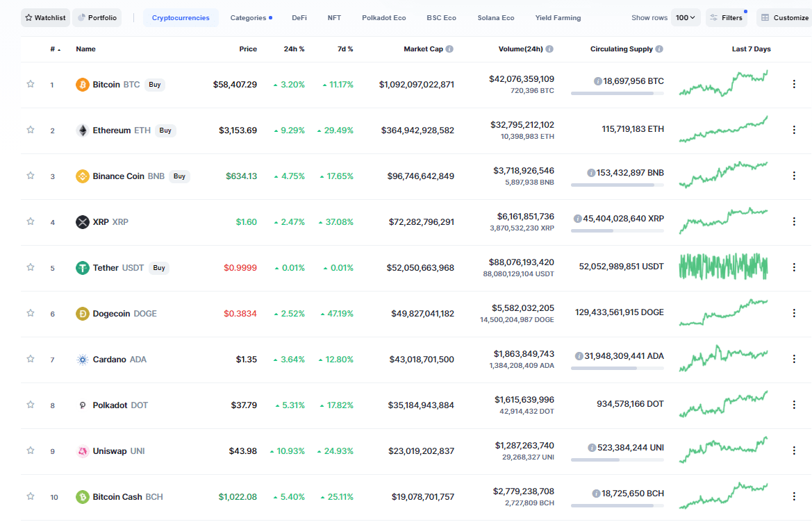The height and width of the screenshot is (522, 812).
Task: Expand the Show rows 100 dropdown
Action: click(686, 17)
